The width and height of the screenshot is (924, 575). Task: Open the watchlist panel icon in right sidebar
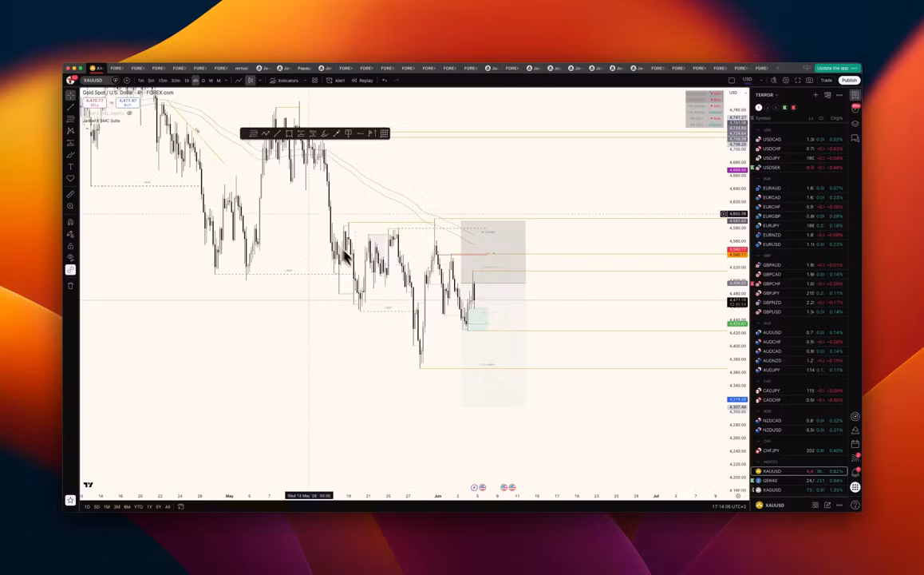pyautogui.click(x=855, y=95)
